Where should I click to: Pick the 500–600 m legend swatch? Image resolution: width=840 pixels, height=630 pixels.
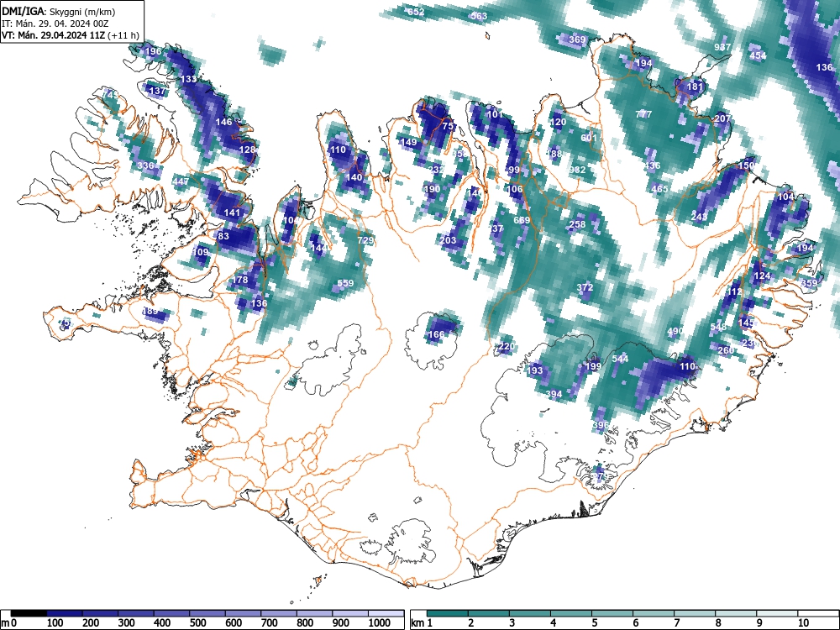[x=207, y=613]
